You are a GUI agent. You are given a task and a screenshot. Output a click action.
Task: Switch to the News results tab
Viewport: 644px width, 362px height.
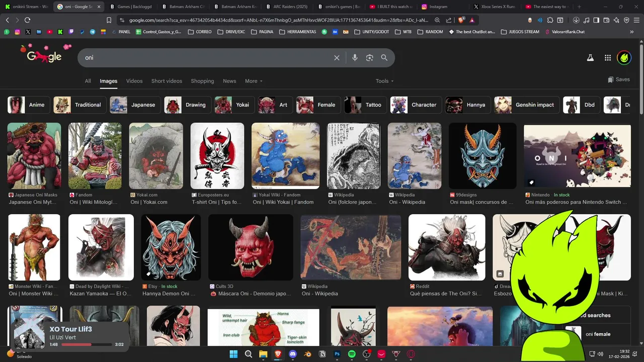[x=229, y=81]
